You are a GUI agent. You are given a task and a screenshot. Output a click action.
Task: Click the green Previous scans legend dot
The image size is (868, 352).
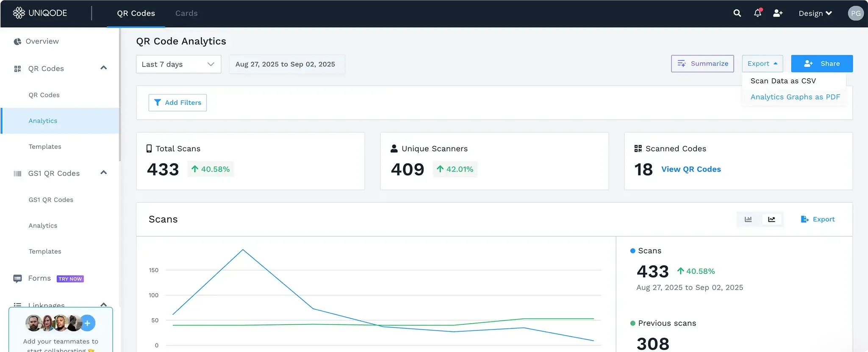[633, 323]
